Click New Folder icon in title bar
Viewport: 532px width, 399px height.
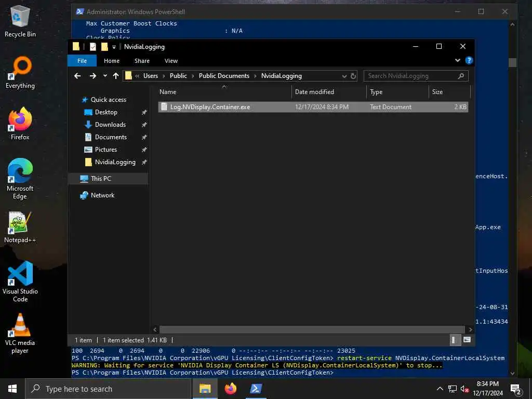(104, 47)
